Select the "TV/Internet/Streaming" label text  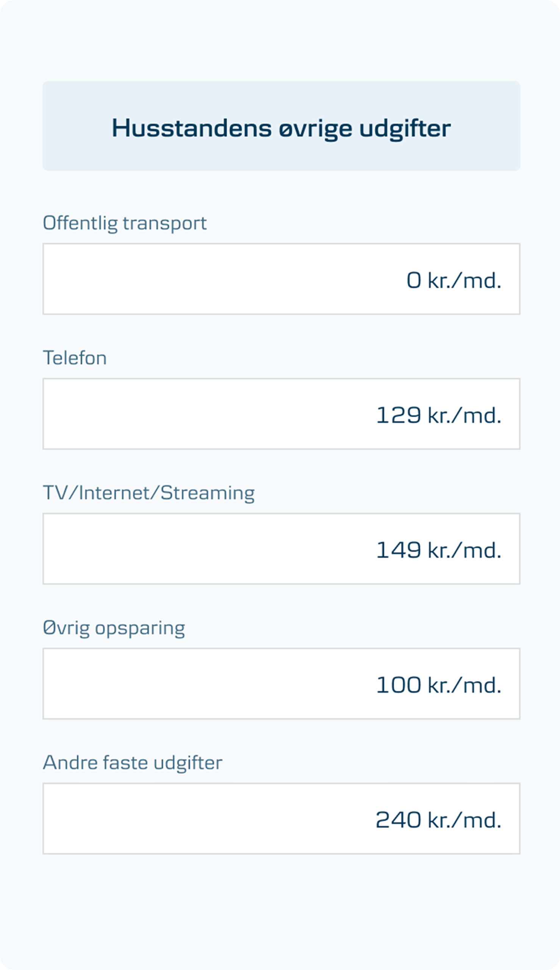149,493
